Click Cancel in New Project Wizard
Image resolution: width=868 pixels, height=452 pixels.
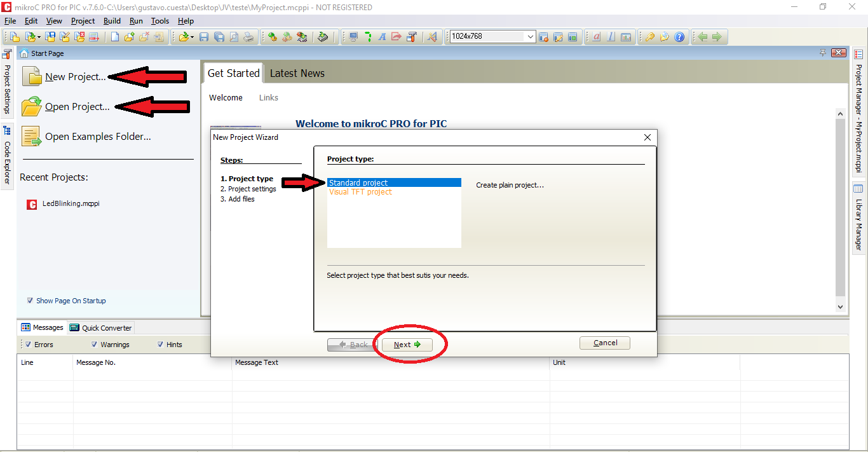point(604,343)
